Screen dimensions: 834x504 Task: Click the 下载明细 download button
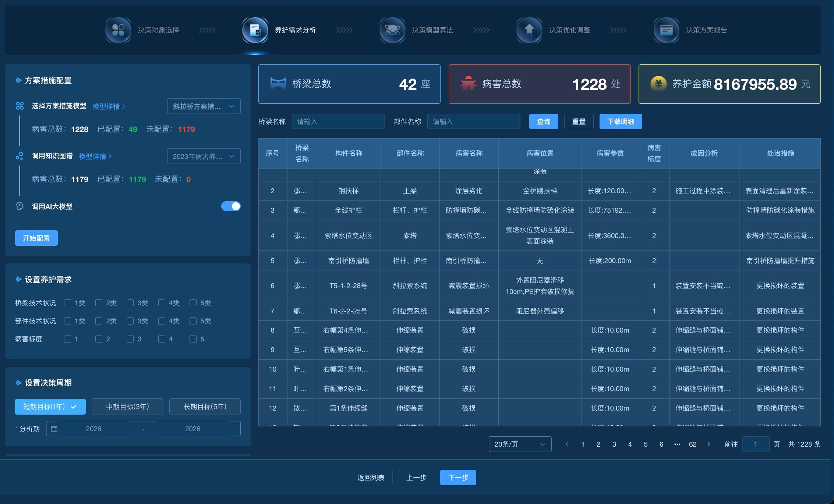click(x=621, y=121)
